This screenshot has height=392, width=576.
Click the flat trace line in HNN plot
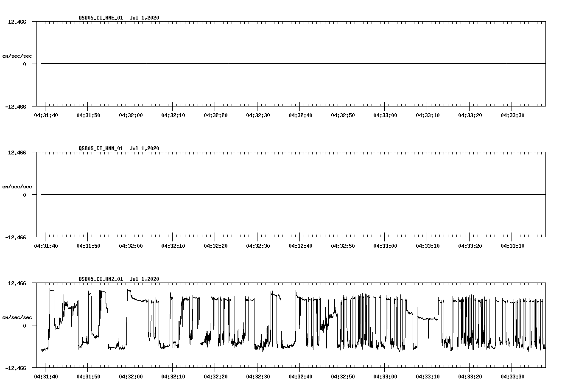pyautogui.click(x=293, y=194)
